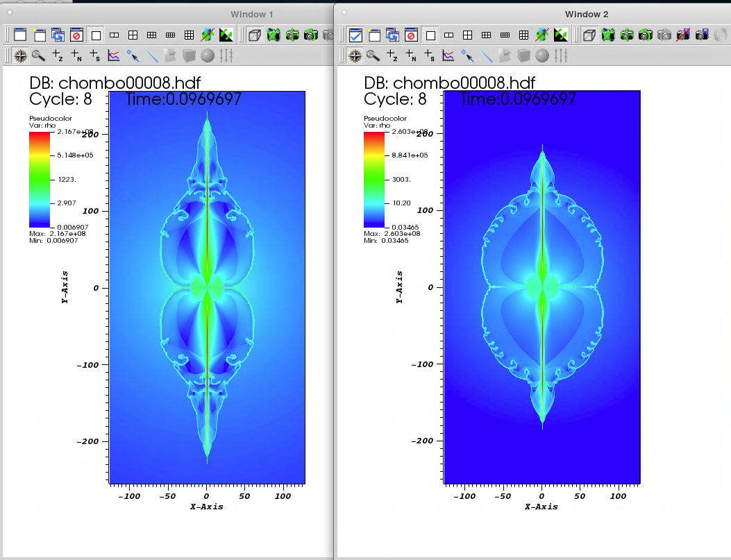
Task: Click the Window 2 title bar label
Action: point(587,15)
